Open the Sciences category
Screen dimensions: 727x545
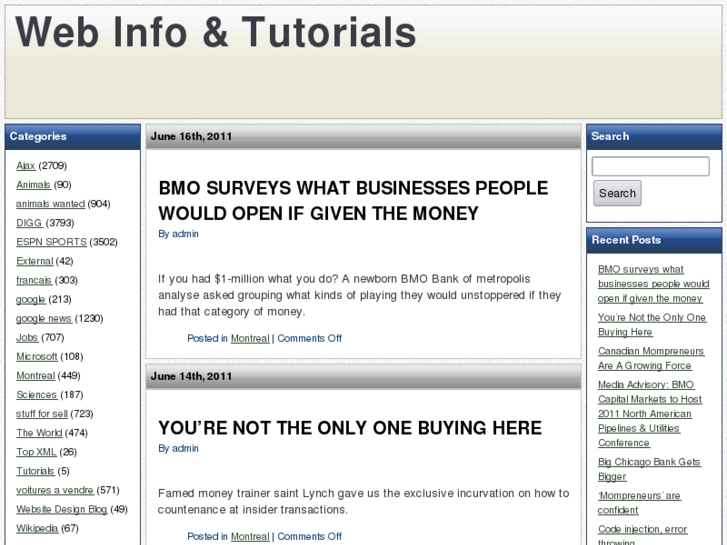(37, 395)
